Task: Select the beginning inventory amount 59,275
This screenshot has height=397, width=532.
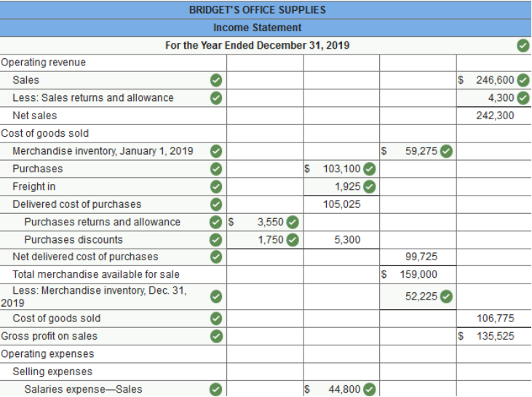Action: [x=421, y=151]
